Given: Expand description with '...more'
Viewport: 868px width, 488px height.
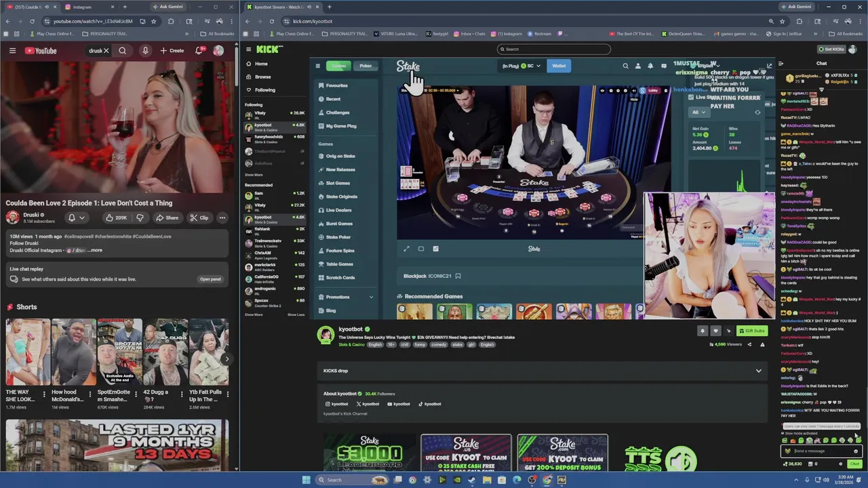Looking at the screenshot, I should pos(96,250).
